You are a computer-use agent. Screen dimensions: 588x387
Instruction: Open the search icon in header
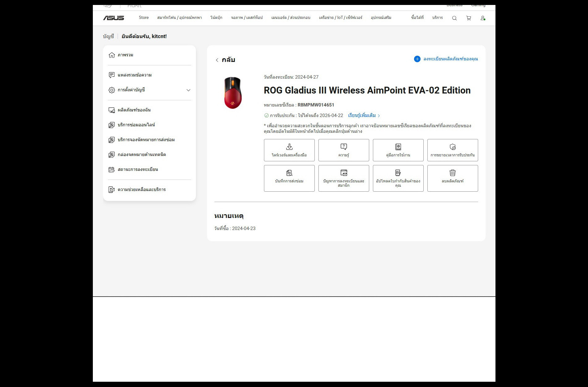pos(454,18)
